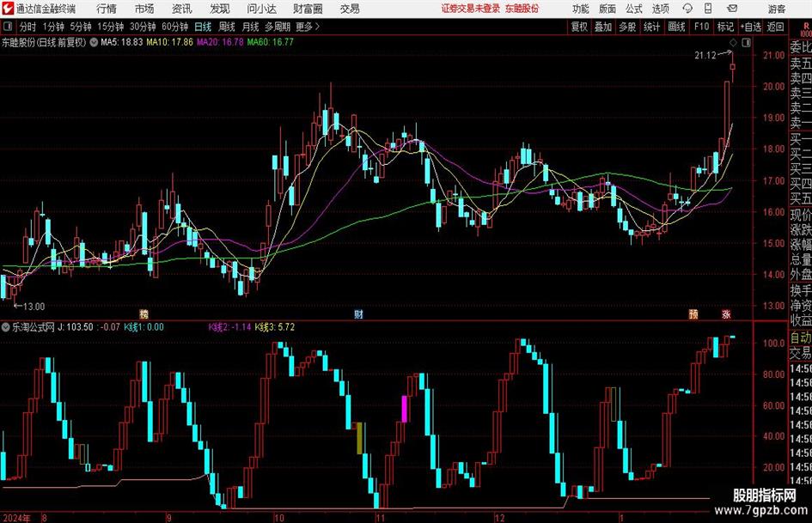Open the 选项 menu
Screen dimensions: 812x523
click(660, 9)
